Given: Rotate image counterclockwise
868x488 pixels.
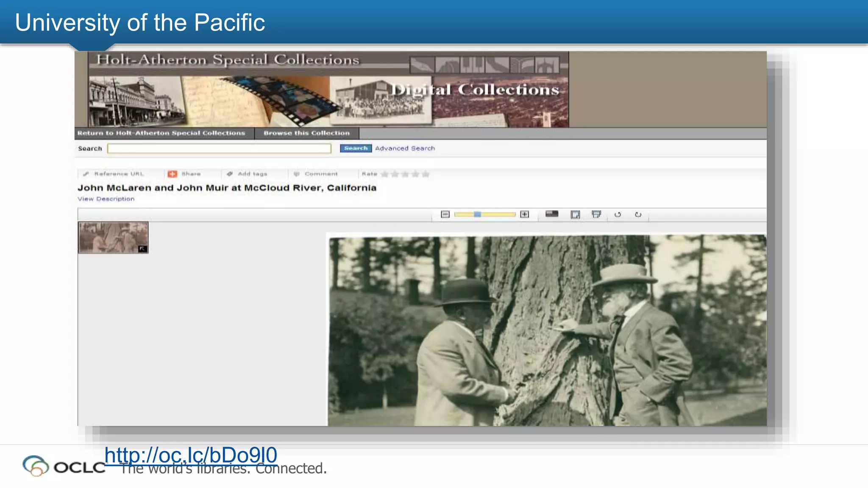Looking at the screenshot, I should pos(618,215).
